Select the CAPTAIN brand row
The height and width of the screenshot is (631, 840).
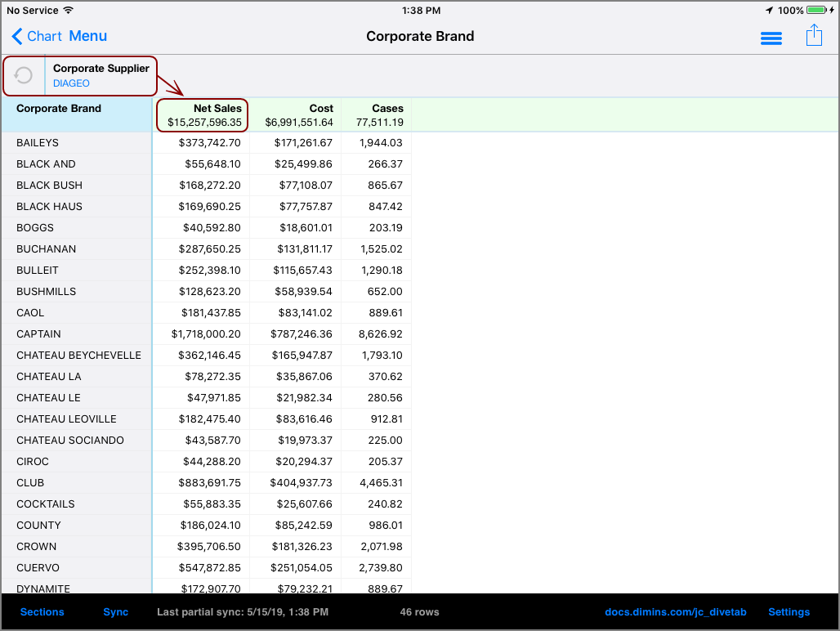coord(38,334)
